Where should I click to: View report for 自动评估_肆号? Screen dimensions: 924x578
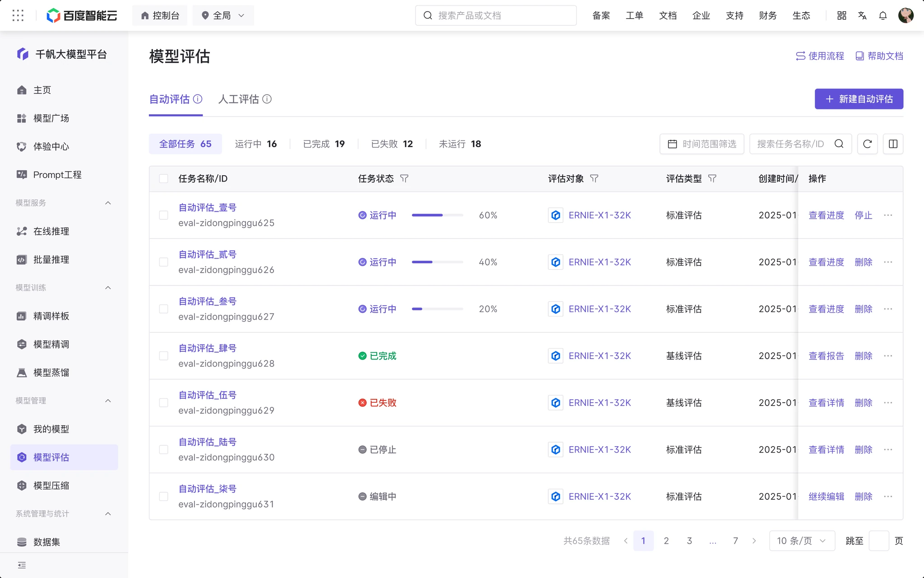[826, 356]
